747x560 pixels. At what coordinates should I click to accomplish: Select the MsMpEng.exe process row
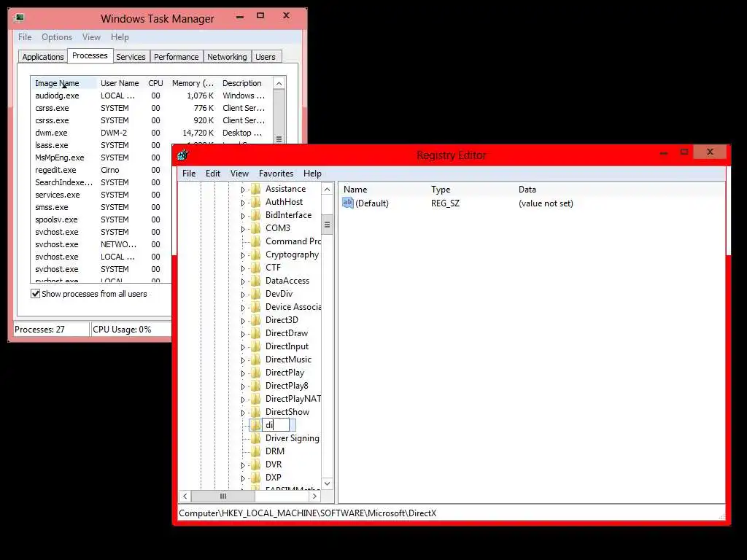coord(102,157)
